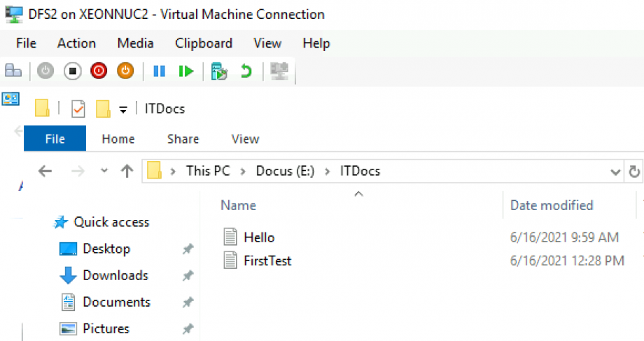Create a checkpoint using the toolbar icon
Screen dimensions: 644x341
click(219, 71)
